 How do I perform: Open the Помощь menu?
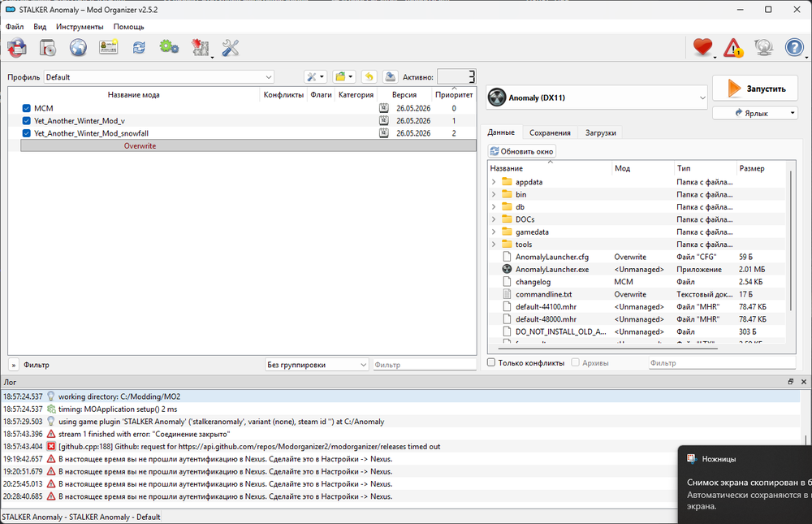(x=128, y=27)
